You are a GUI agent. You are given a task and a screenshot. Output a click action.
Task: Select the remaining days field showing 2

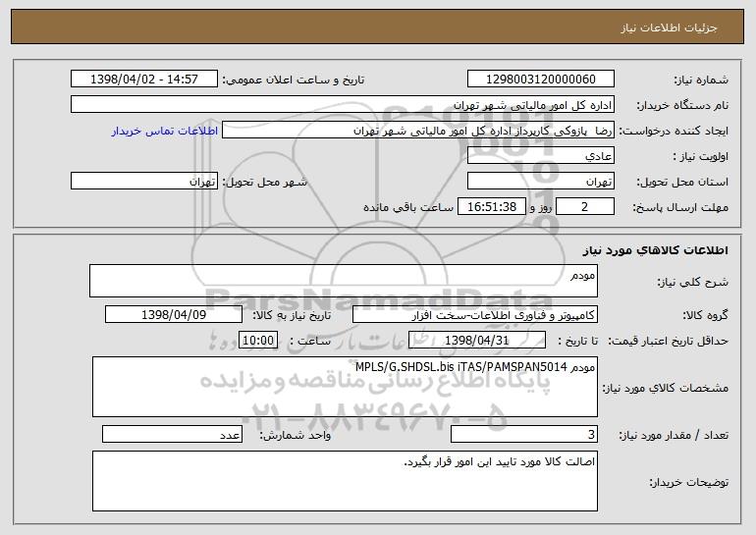click(x=585, y=207)
